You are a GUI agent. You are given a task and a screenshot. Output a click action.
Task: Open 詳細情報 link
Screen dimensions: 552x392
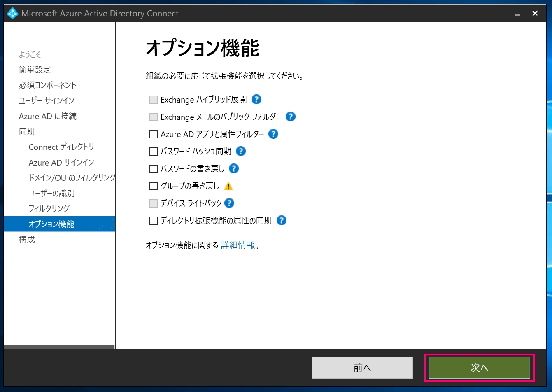click(x=238, y=245)
